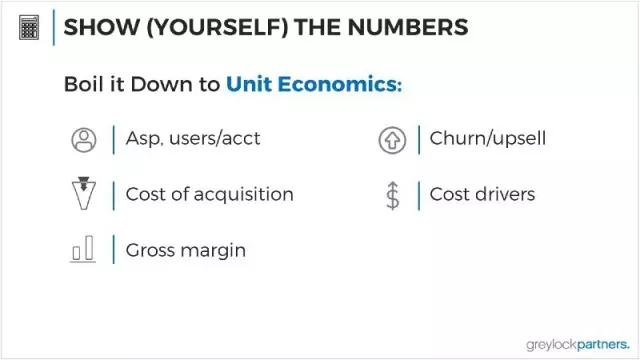The height and width of the screenshot is (360, 640).
Task: Click the "SHOW (YOURSELF) THE NUMBERS" heading
Action: [266, 27]
